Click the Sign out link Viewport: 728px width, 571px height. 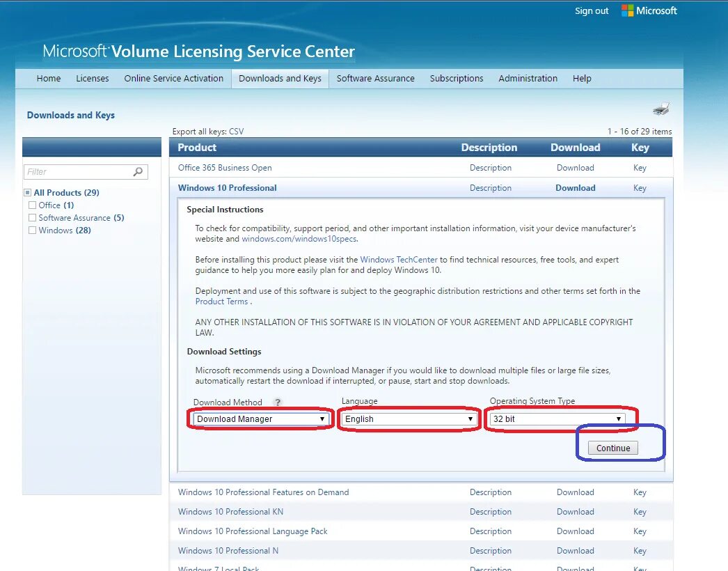[592, 10]
